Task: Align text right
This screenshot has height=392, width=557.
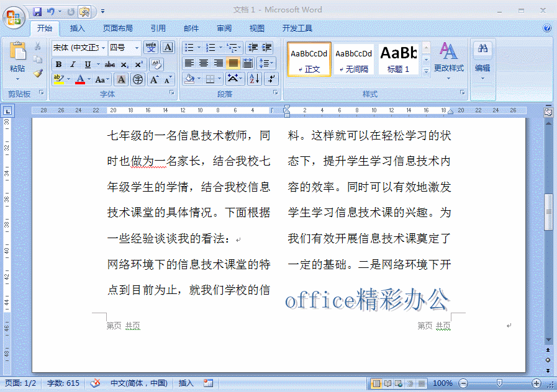Action: [x=218, y=63]
